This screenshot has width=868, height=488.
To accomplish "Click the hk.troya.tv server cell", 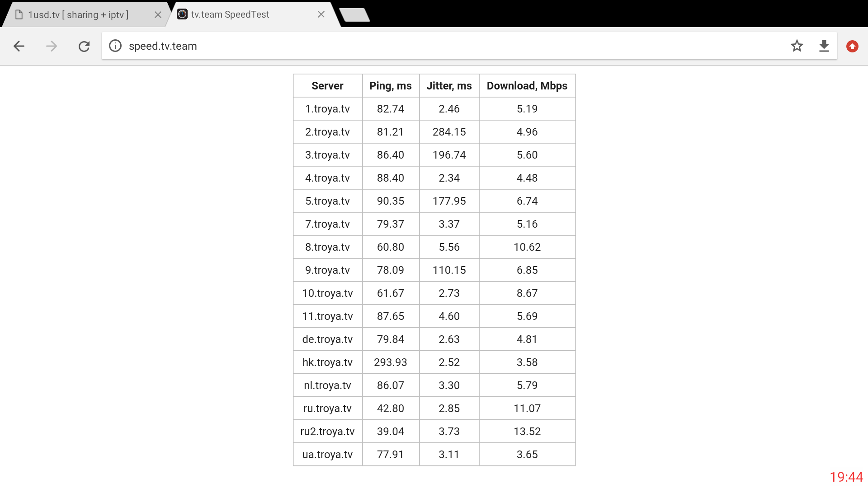I will pyautogui.click(x=327, y=362).
